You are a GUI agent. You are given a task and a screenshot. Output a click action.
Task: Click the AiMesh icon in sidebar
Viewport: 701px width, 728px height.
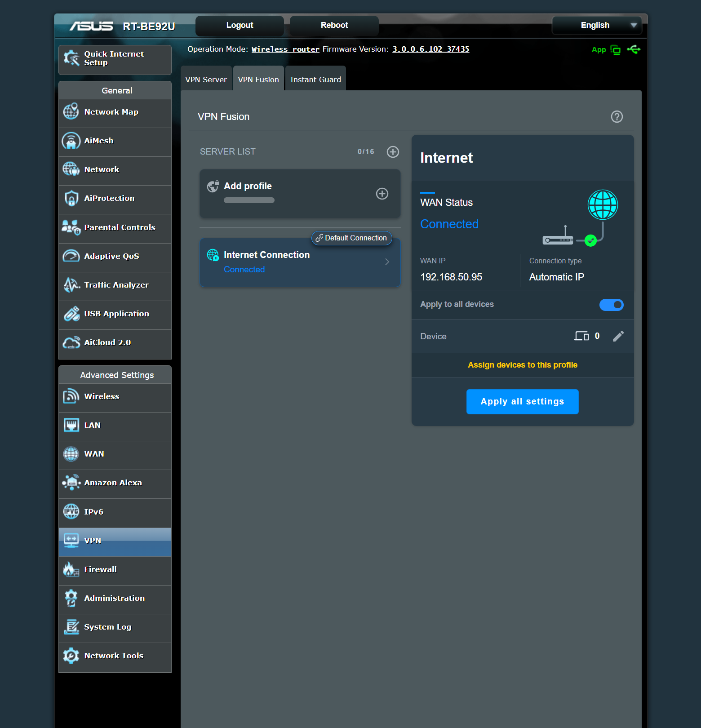point(71,141)
